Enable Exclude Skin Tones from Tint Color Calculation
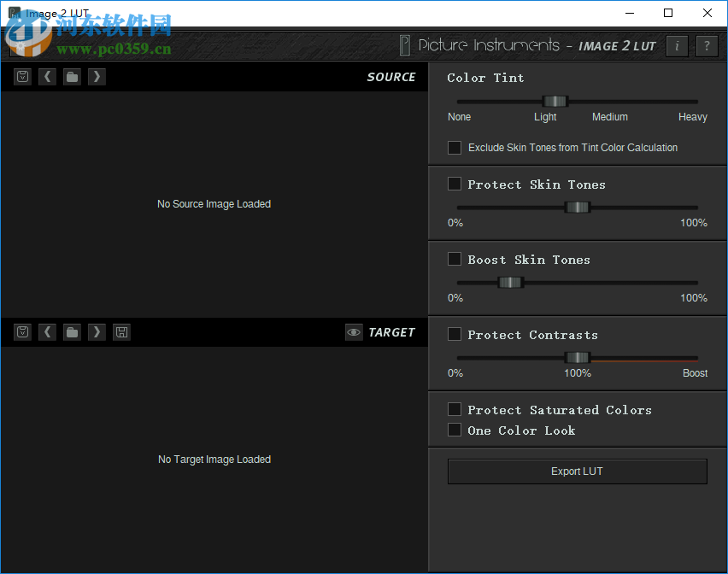Viewport: 728px width, 574px height. pyautogui.click(x=455, y=147)
